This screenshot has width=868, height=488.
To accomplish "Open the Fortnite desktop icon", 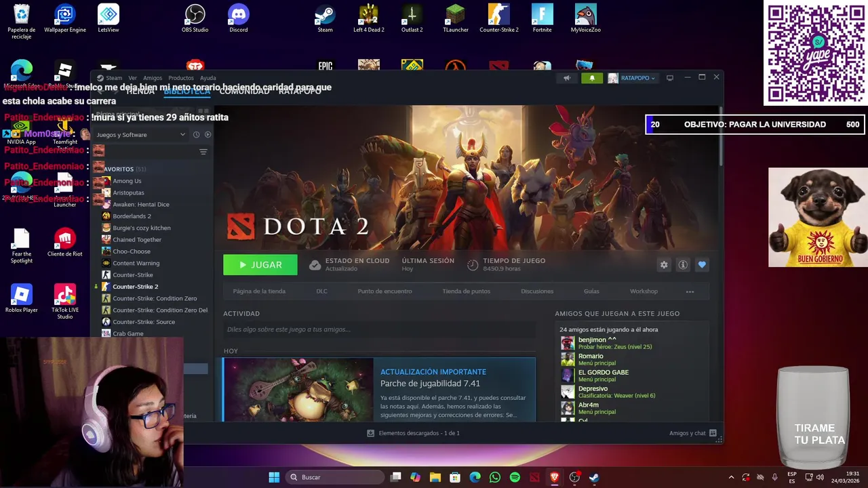I will coord(542,18).
